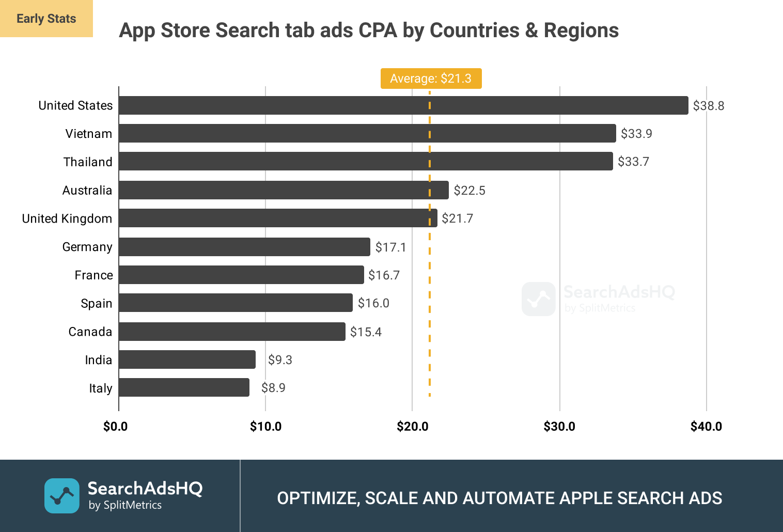
Task: Select the Spain bar
Action: point(236,303)
